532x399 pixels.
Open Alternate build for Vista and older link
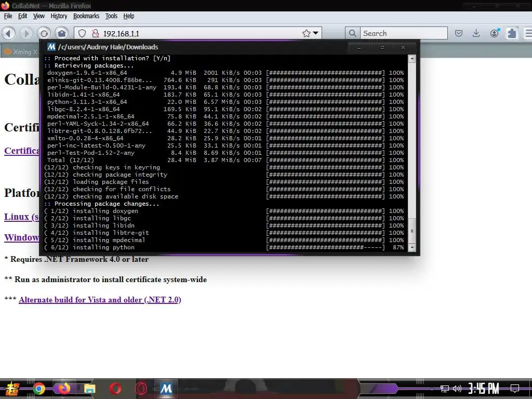(100, 300)
